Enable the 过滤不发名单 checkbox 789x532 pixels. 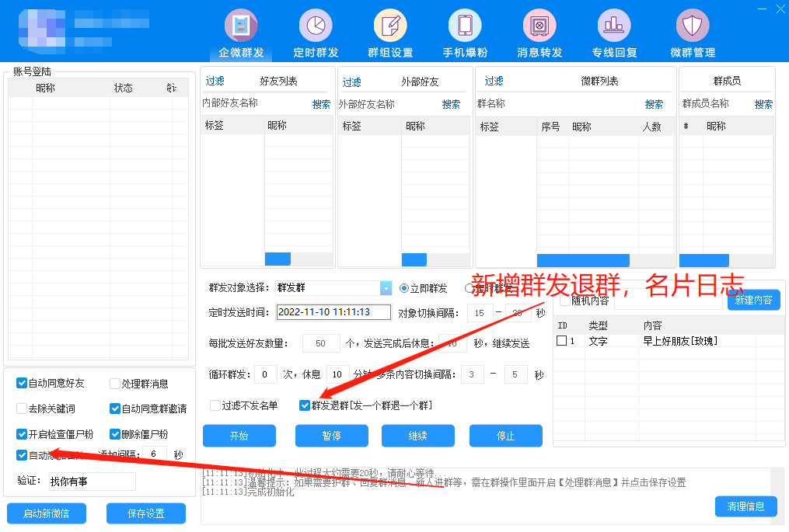click(x=215, y=405)
